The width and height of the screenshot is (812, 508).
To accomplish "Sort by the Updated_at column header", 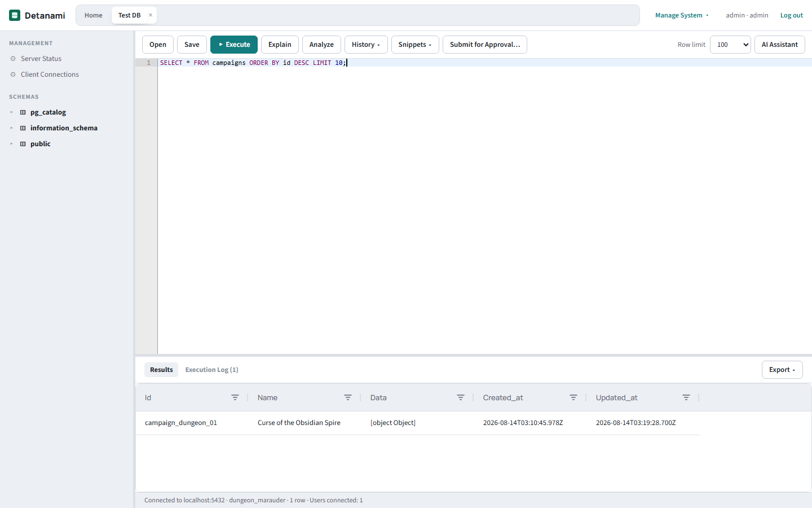I will click(616, 398).
